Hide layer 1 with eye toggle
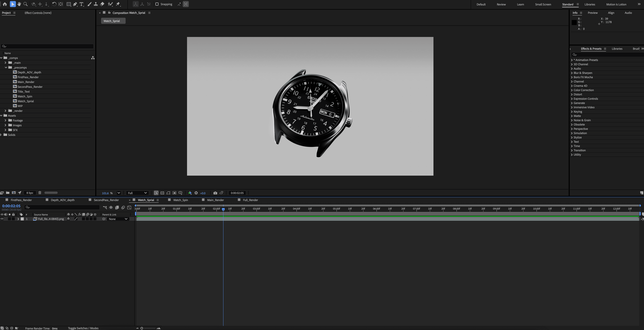This screenshot has height=330, width=644. pos(2,219)
